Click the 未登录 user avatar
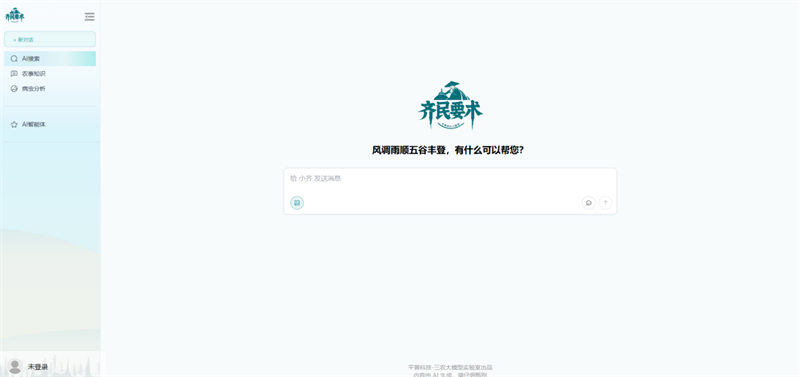 point(15,366)
